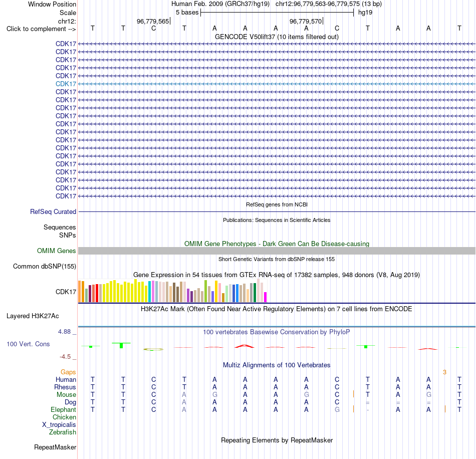Screen dimensions: 476x459
Task: Click the 100 Vert. Cons track label
Action: point(28,344)
